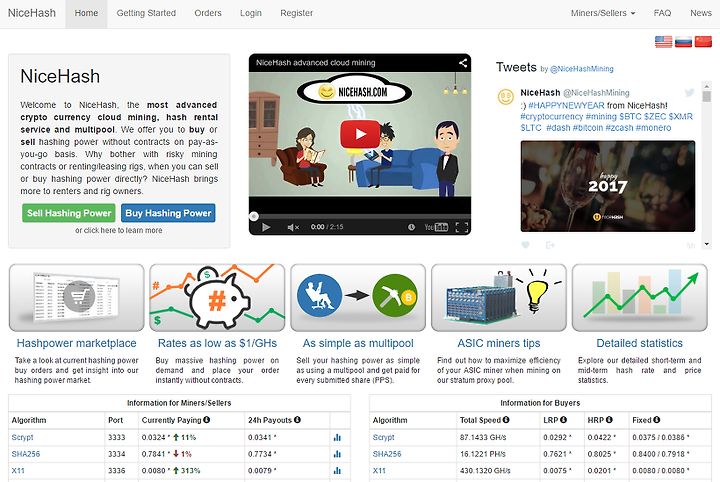The image size is (720, 482).
Task: Click the tweets panel scrollbar thumb
Action: [707, 96]
